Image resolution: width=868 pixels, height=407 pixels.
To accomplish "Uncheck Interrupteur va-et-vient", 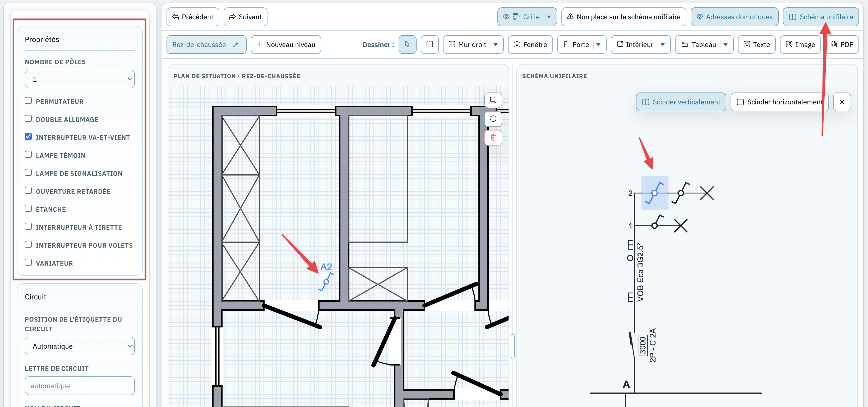I will [28, 136].
